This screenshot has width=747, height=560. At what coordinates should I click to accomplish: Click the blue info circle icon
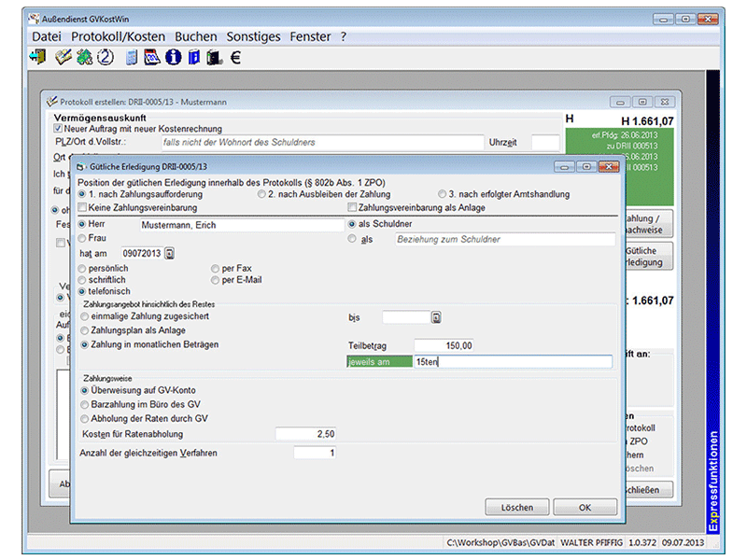[x=173, y=58]
